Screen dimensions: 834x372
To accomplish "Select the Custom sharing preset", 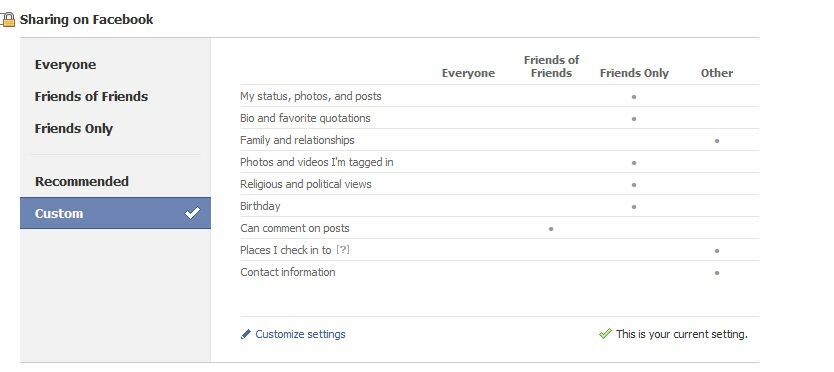I will (x=115, y=213).
